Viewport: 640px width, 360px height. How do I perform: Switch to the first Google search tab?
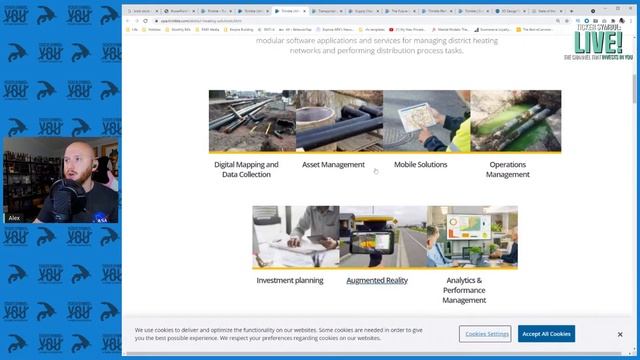click(142, 11)
